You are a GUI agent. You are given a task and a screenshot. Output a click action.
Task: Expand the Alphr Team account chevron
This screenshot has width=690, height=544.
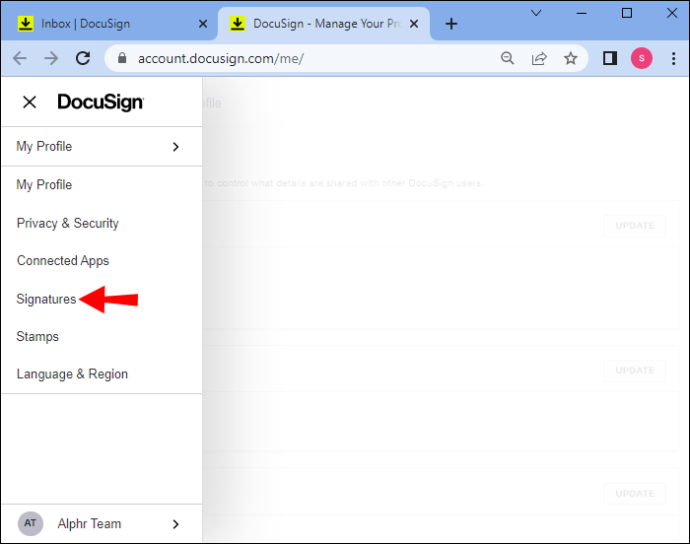[176, 524]
